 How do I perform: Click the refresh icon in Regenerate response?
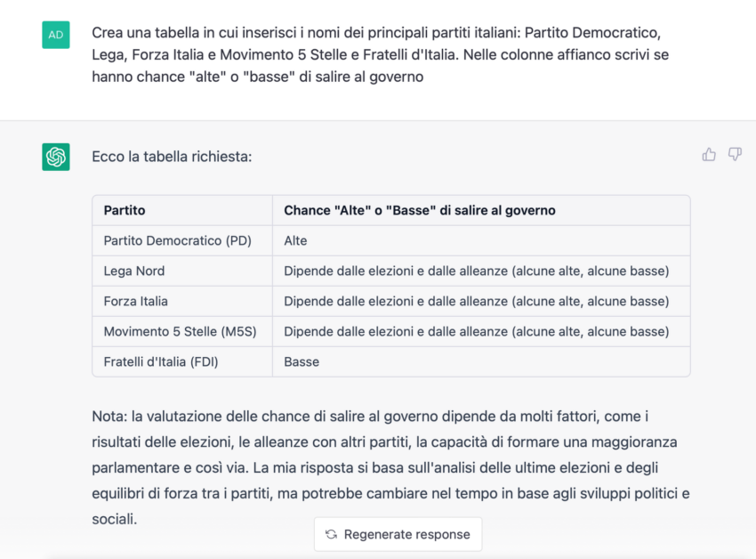point(331,534)
